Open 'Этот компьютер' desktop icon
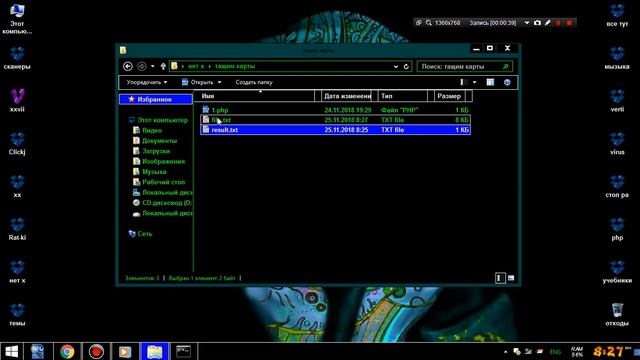The image size is (640, 360). (x=17, y=18)
